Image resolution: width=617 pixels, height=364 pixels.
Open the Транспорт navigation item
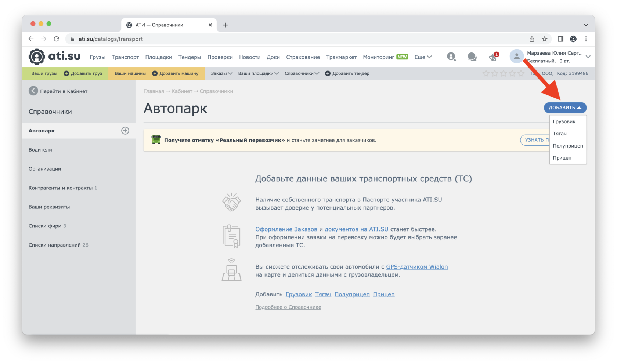[125, 57]
